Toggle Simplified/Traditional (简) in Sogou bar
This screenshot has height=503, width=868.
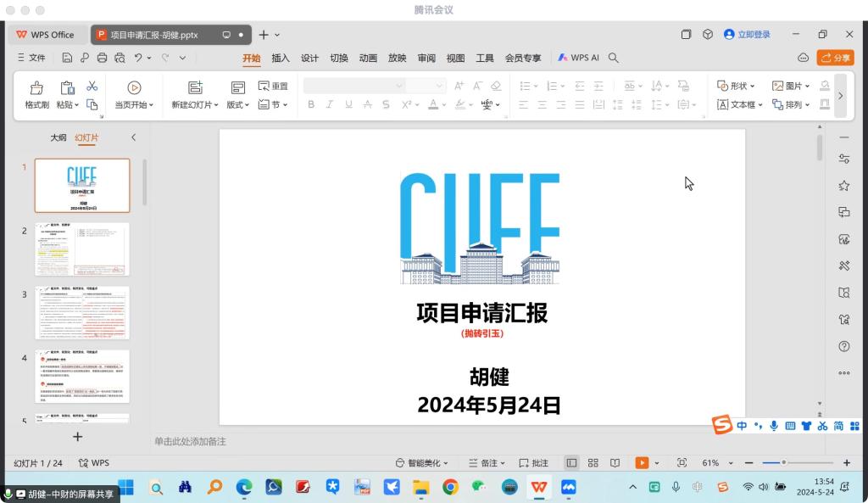(838, 426)
